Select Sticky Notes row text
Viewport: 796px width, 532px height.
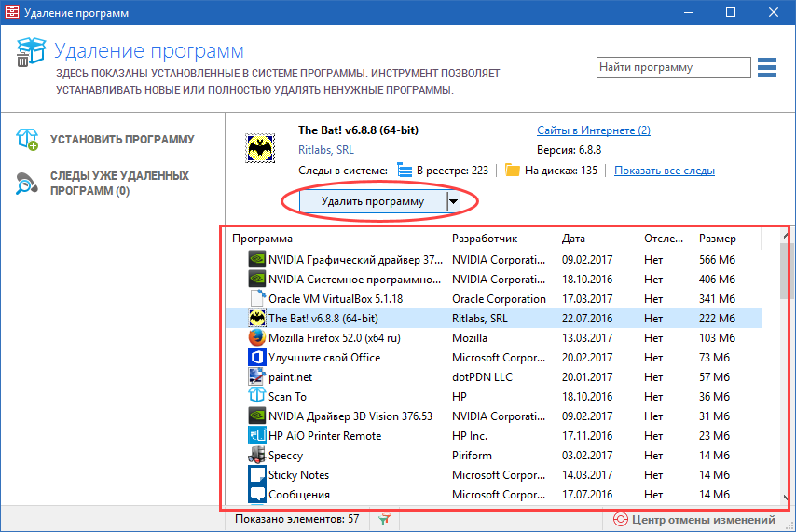point(298,475)
